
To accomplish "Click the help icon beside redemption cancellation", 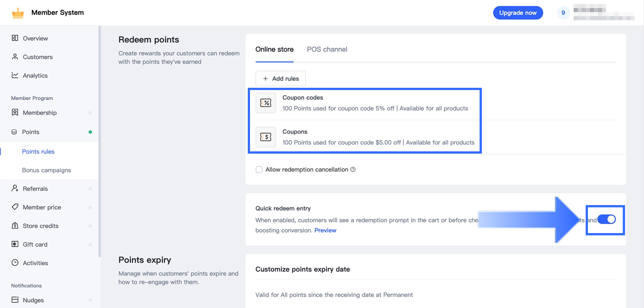I will pos(353,170).
